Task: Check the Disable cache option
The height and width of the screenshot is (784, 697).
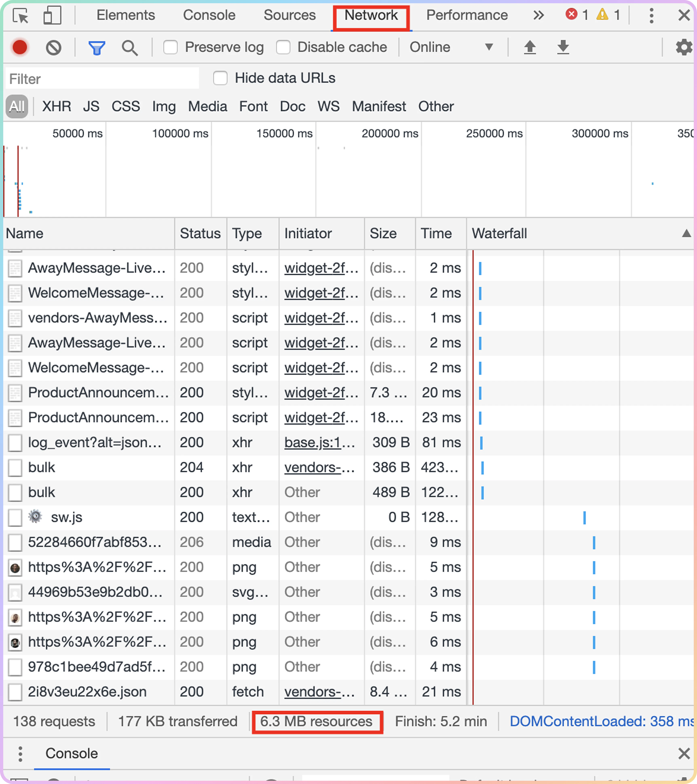Action: click(283, 48)
